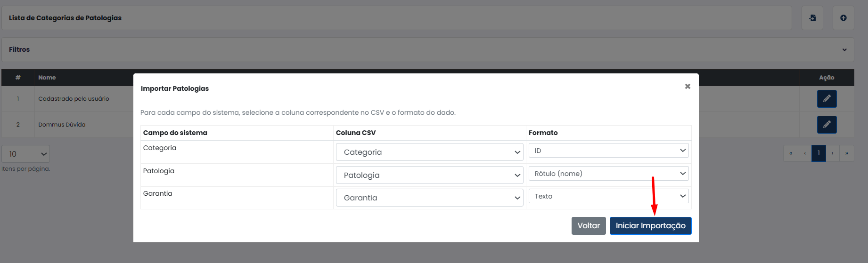Viewport: 868px width, 263px height.
Task: Click the '#' column header
Action: pyautogui.click(x=18, y=78)
